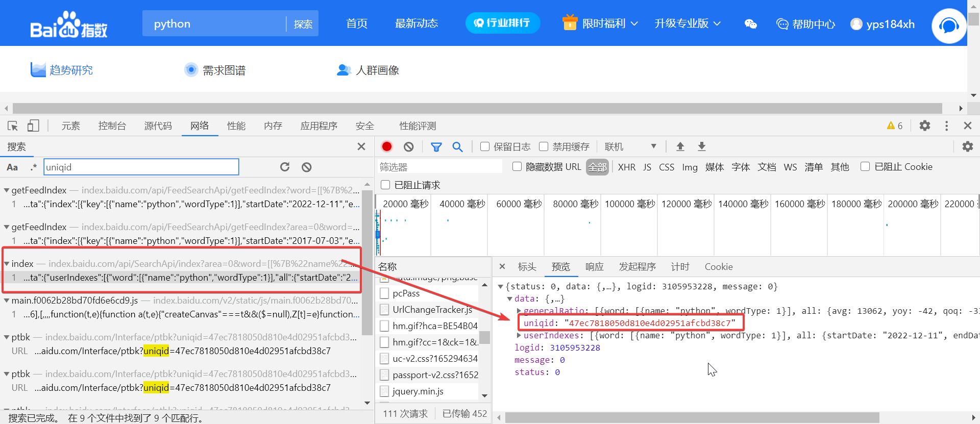
Task: Open the Cookie tab
Action: tap(719, 266)
